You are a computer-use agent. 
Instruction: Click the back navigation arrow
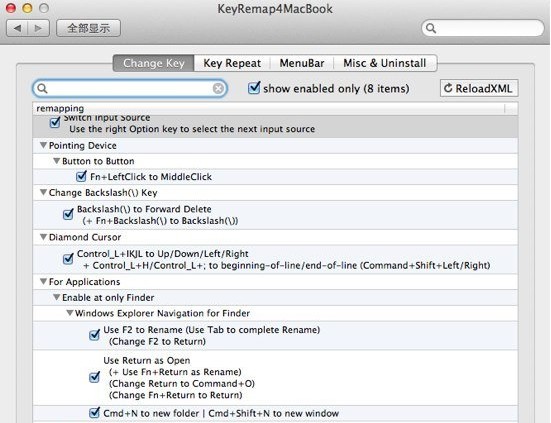(17, 28)
